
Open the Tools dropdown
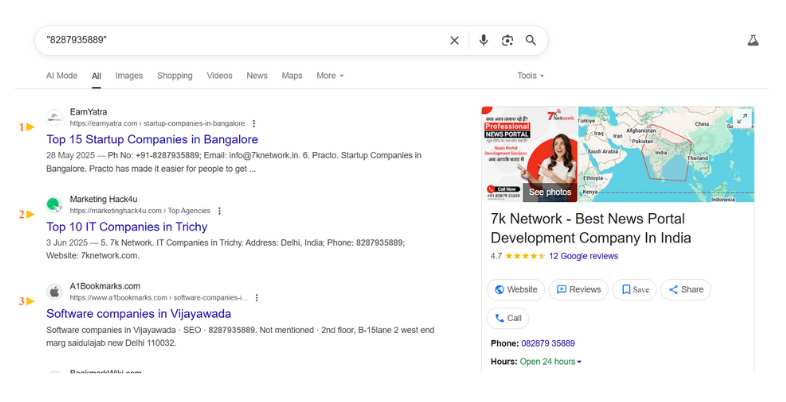530,76
